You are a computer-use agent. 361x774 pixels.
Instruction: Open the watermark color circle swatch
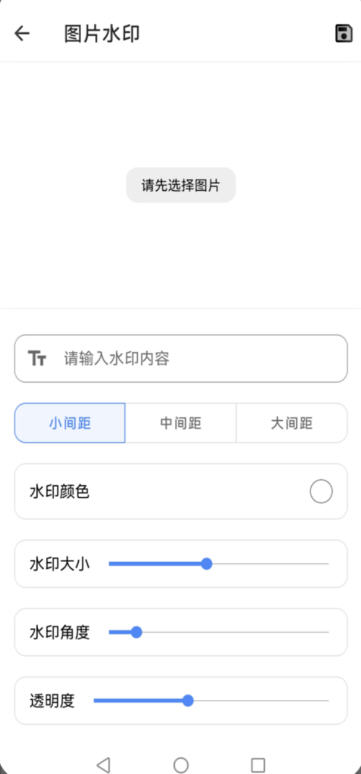(x=321, y=492)
